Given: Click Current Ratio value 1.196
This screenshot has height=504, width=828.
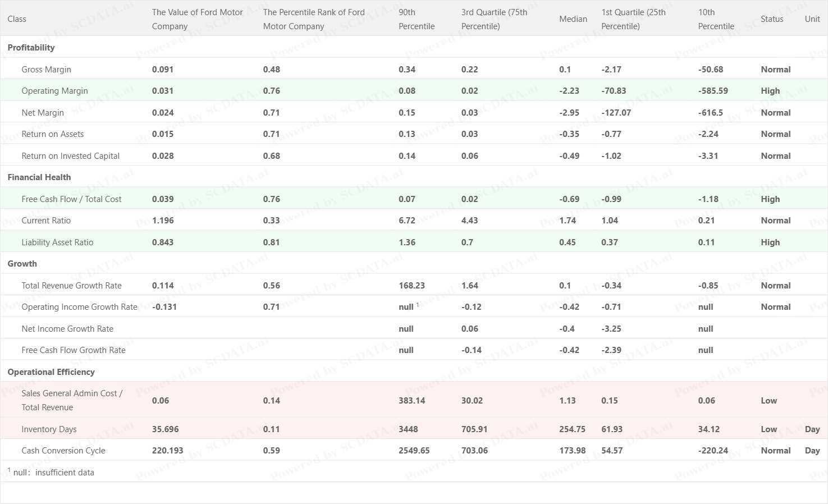Looking at the screenshot, I should pyautogui.click(x=163, y=221).
